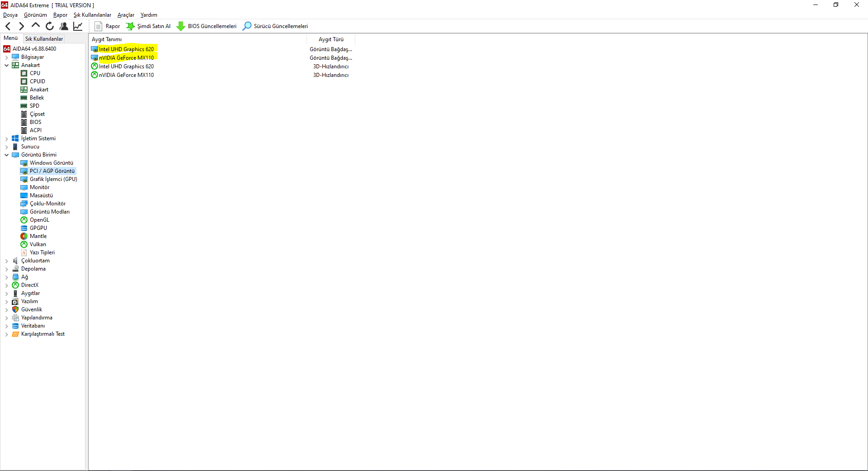Screen dimensions: 868x471
Task: Expand the Depolama tree node
Action: click(x=6, y=269)
